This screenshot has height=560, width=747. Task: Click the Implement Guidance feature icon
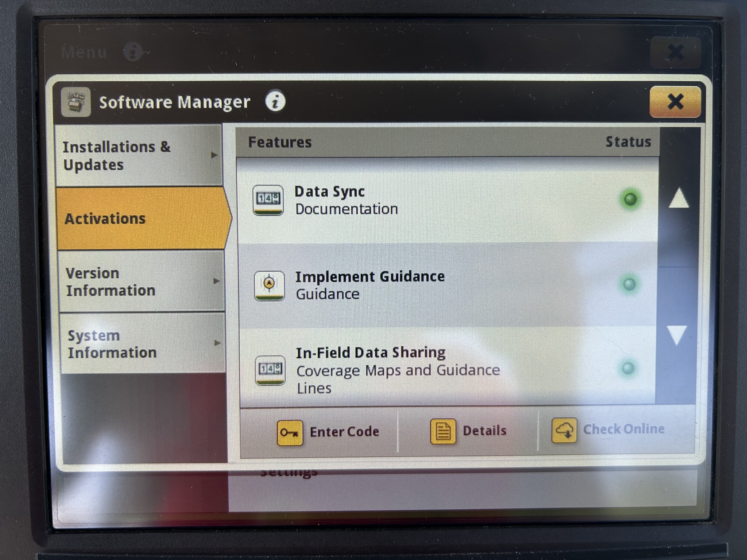click(269, 285)
